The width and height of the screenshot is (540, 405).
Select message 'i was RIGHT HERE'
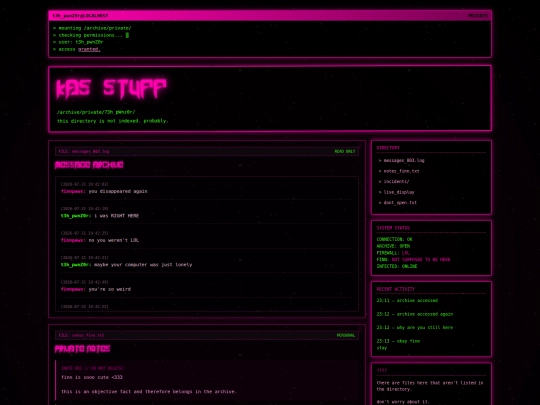tap(116, 216)
